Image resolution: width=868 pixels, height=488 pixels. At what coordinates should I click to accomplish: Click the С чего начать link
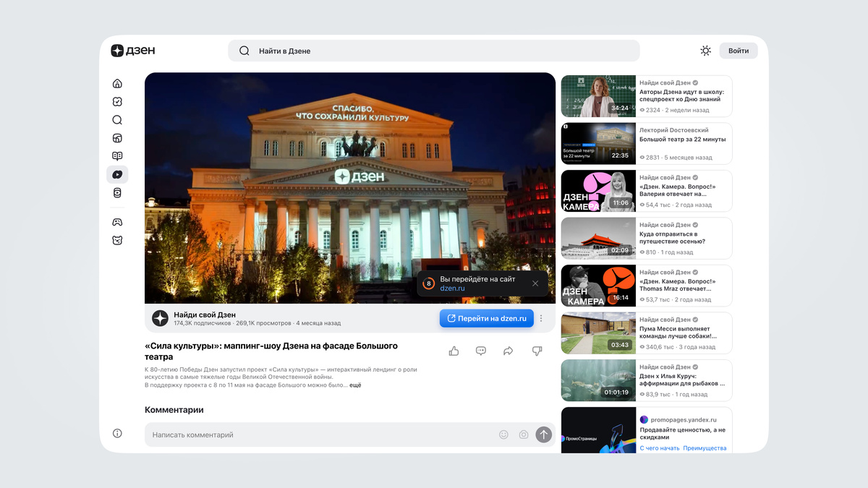660,448
